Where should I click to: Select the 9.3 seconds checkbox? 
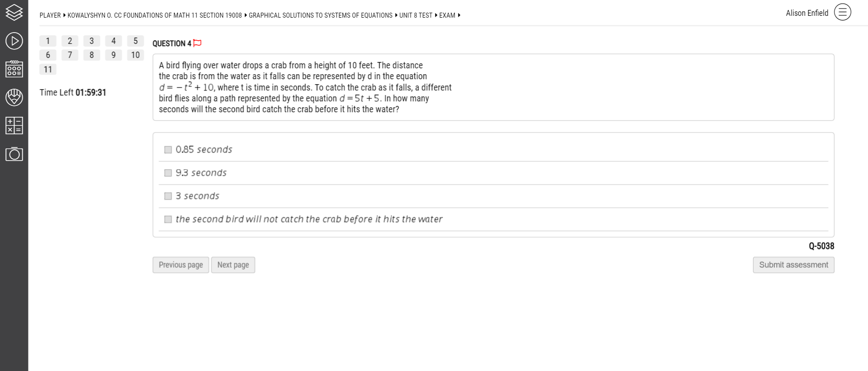(168, 173)
